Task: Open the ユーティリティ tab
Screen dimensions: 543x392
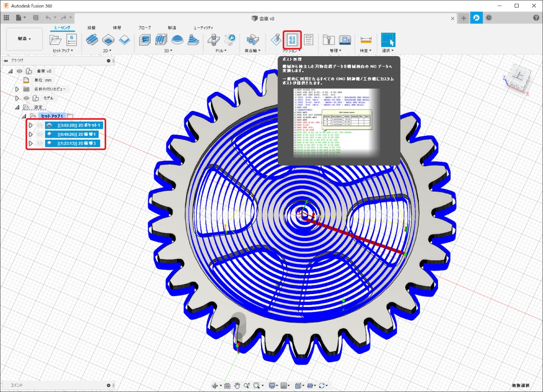Action: 203,28
